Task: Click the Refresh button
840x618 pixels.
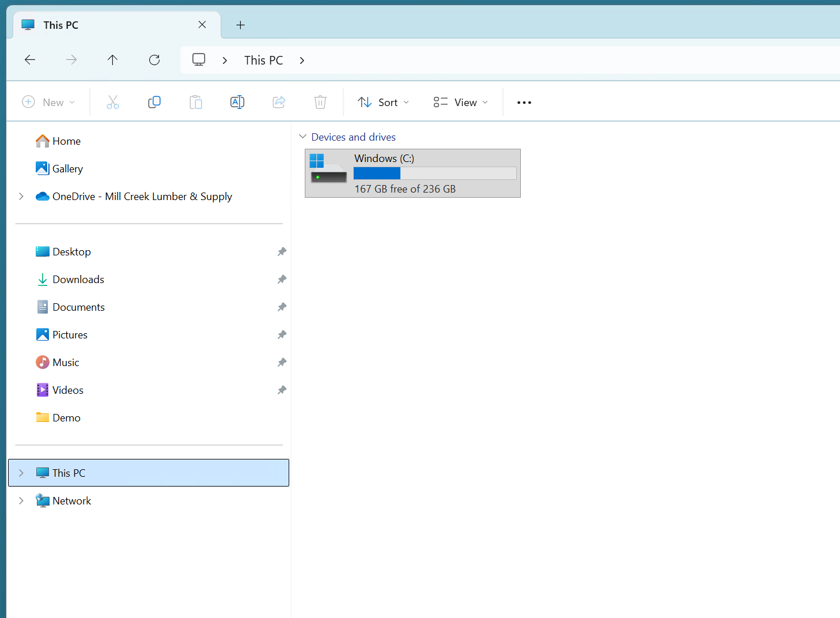Action: [x=154, y=60]
